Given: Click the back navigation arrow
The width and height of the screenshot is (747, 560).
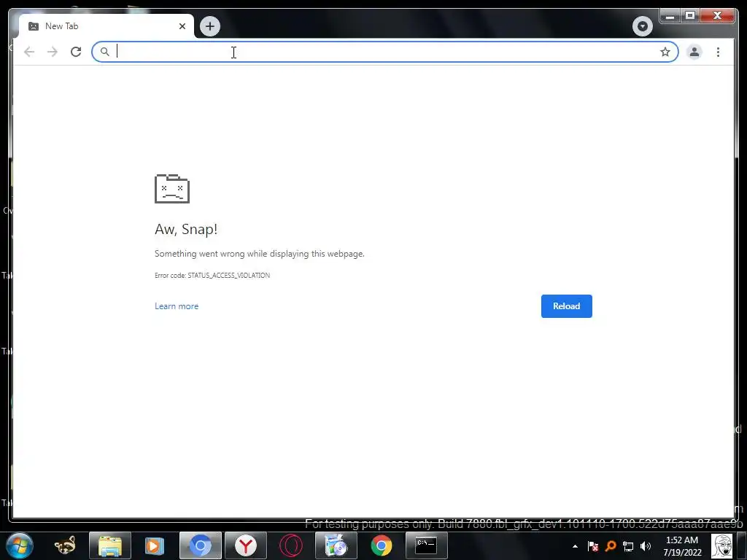Looking at the screenshot, I should pyautogui.click(x=29, y=52).
